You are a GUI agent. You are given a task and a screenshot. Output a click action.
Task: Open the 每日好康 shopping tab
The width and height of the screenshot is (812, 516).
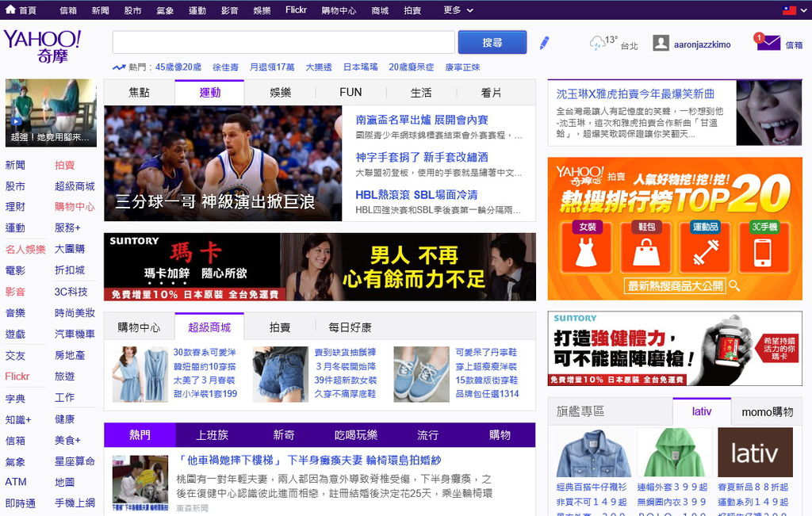pyautogui.click(x=350, y=327)
